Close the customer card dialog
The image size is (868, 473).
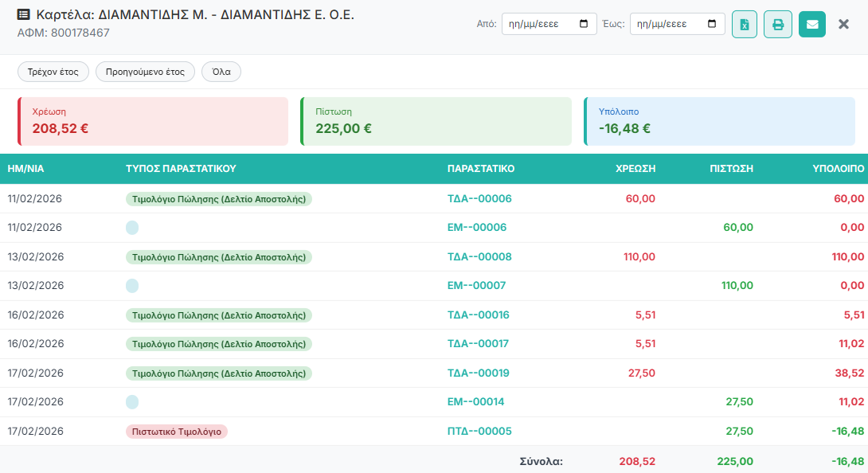[843, 24]
